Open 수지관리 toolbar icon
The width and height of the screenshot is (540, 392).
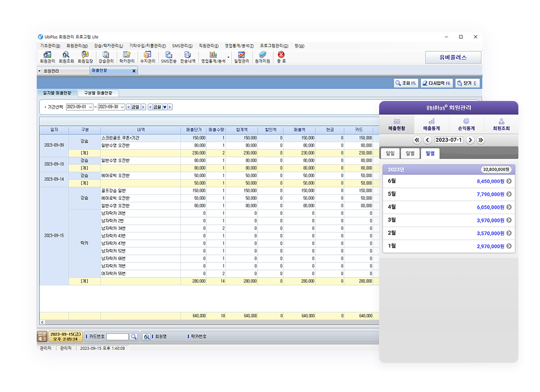[147, 57]
